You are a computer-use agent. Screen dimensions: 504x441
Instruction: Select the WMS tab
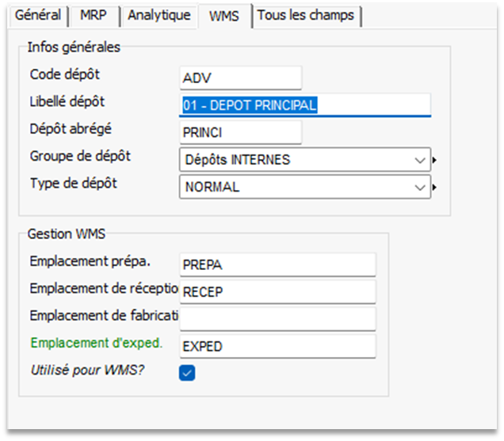224,16
